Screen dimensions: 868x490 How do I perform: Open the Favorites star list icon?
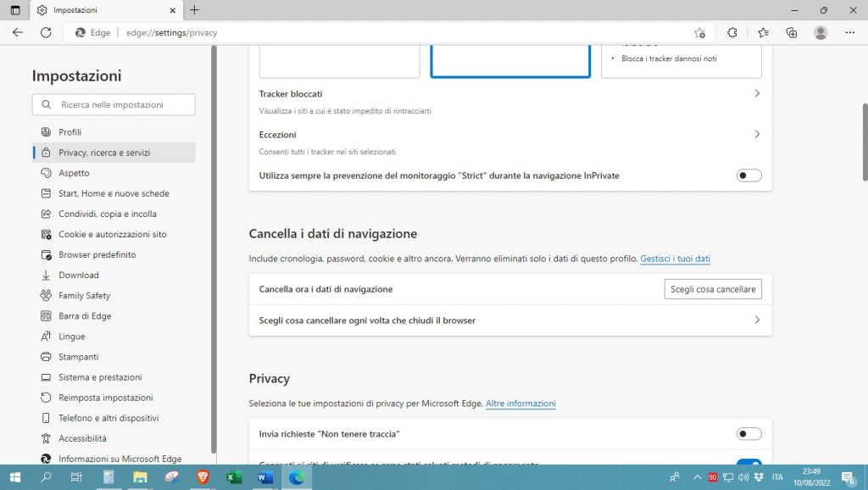(x=763, y=32)
